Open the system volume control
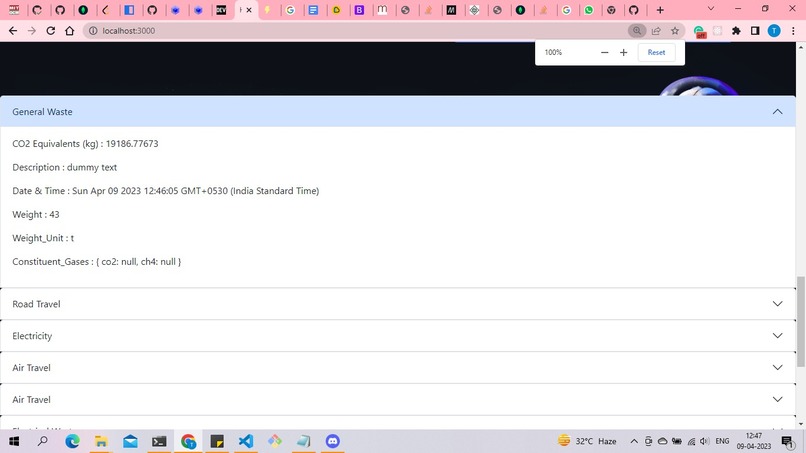The height and width of the screenshot is (453, 806). (x=705, y=441)
